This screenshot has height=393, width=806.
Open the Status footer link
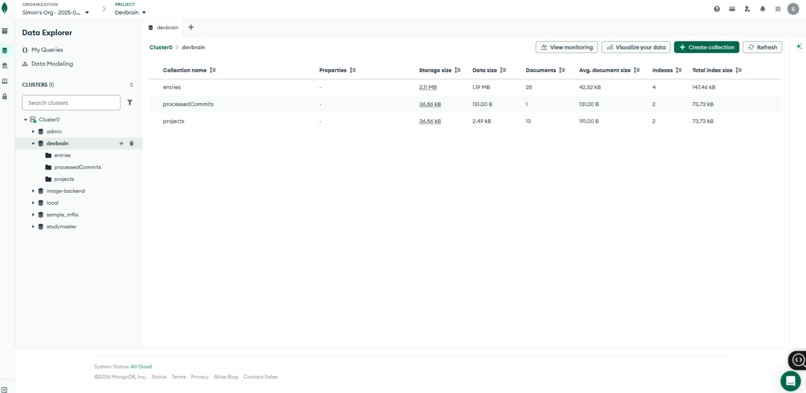tap(159, 377)
